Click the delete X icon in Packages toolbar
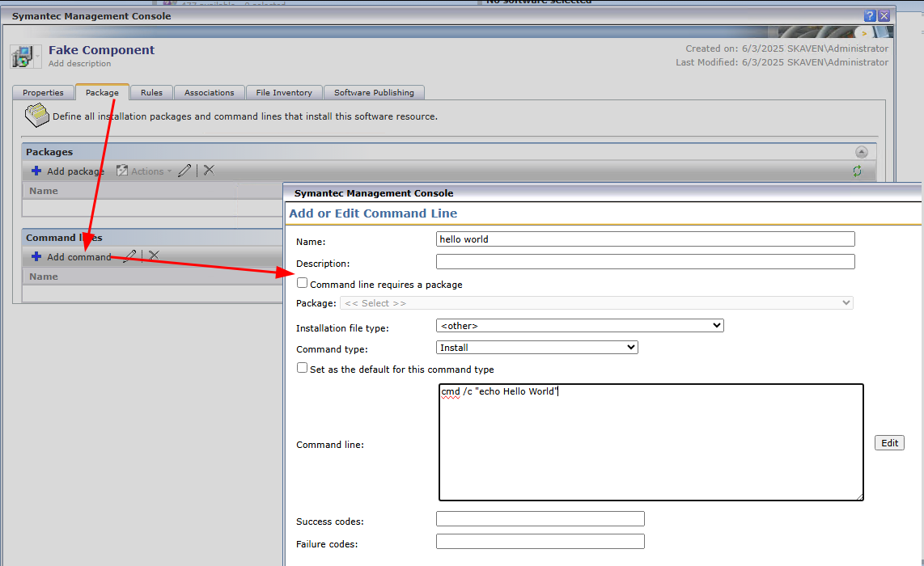Image resolution: width=924 pixels, height=566 pixels. coord(209,171)
